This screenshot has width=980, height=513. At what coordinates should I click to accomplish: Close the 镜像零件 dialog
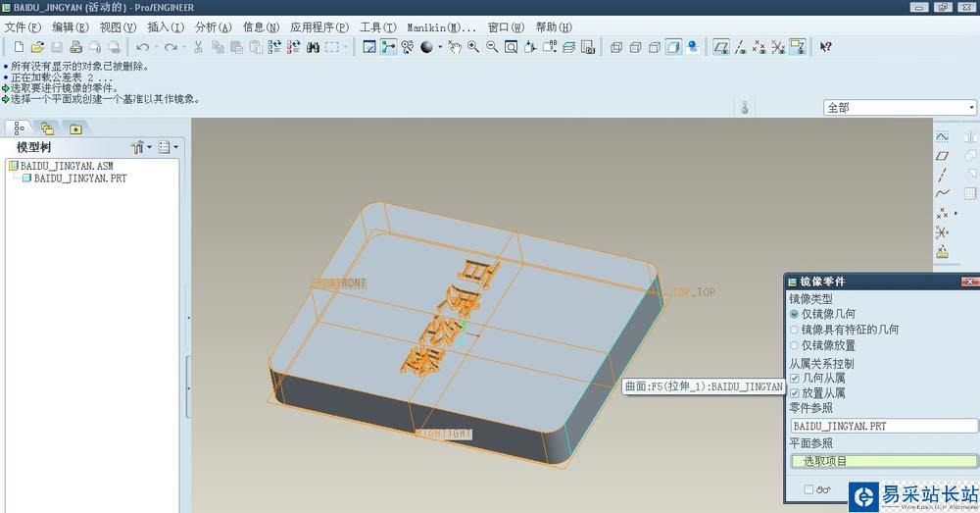pos(969,282)
